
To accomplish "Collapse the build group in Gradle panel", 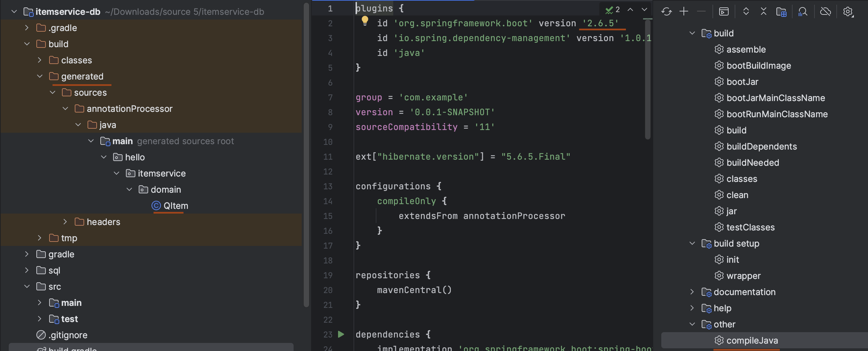I will pos(692,33).
